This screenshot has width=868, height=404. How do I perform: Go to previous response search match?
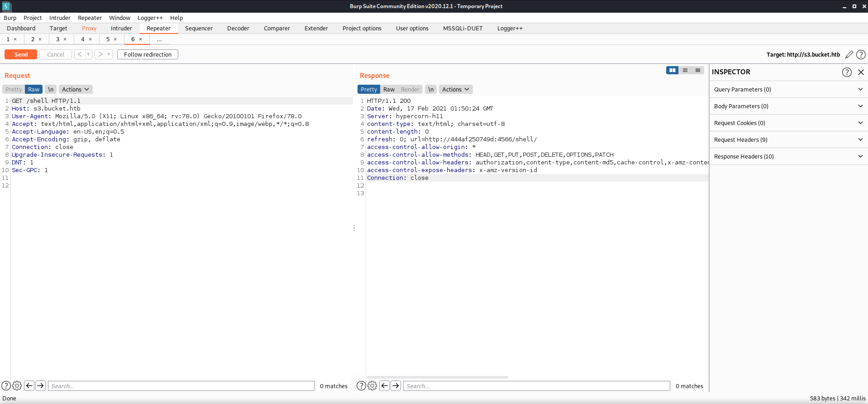(384, 385)
